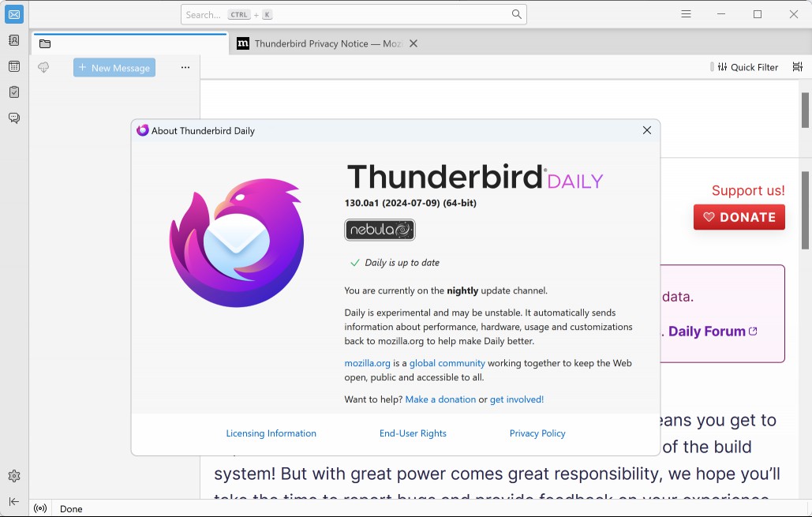
Task: Switch to the mail folder tab
Action: pos(130,44)
